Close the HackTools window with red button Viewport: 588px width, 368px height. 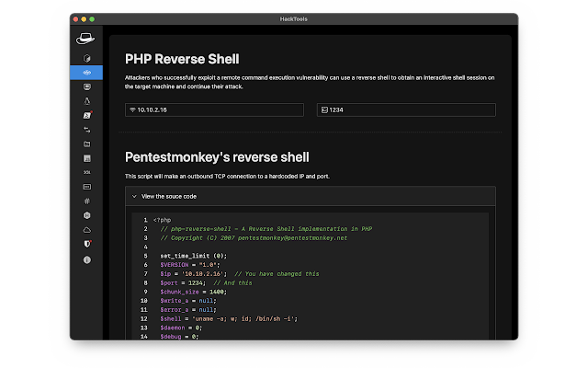point(75,18)
